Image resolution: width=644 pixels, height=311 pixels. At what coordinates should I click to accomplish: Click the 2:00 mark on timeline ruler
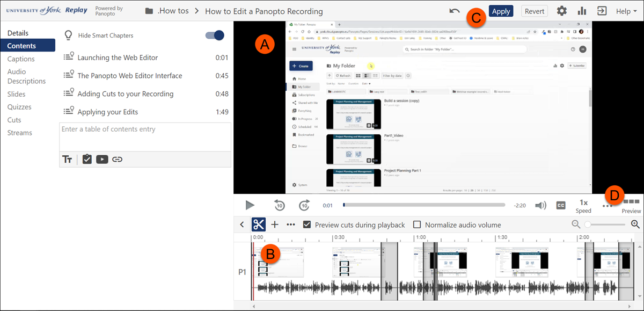coord(584,237)
